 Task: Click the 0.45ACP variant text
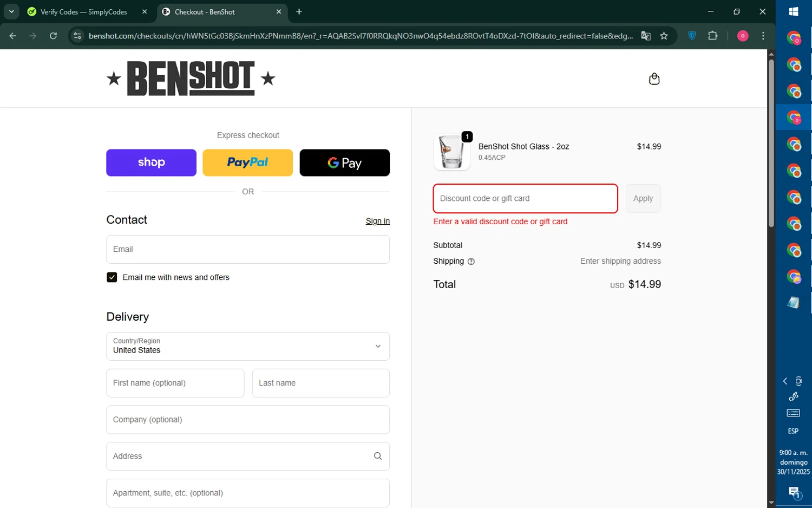click(x=492, y=158)
